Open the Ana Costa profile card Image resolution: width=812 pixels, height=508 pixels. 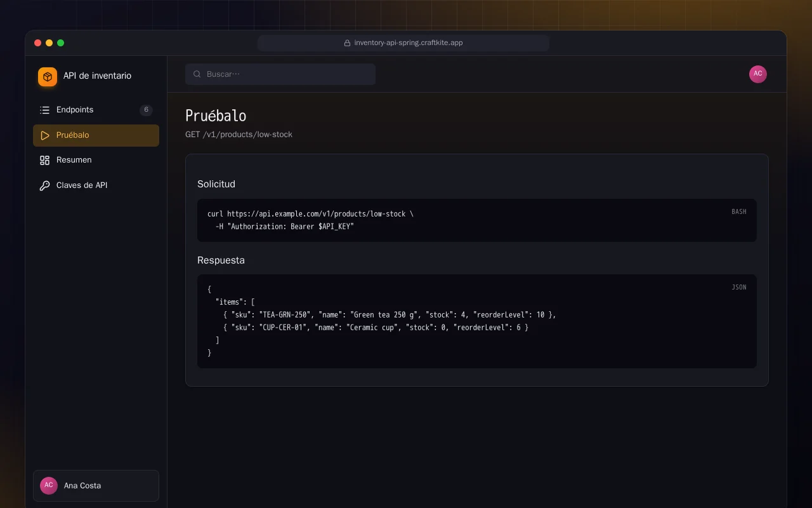[x=96, y=486]
